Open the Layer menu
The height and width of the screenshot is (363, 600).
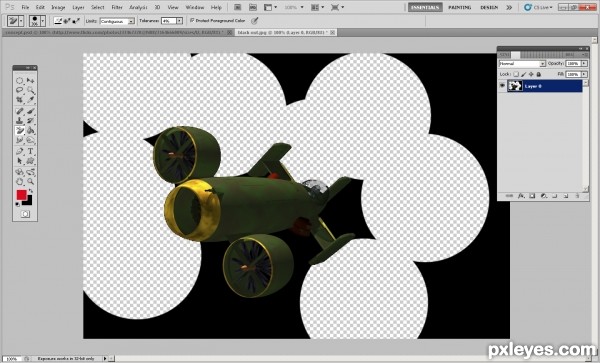[x=78, y=7]
